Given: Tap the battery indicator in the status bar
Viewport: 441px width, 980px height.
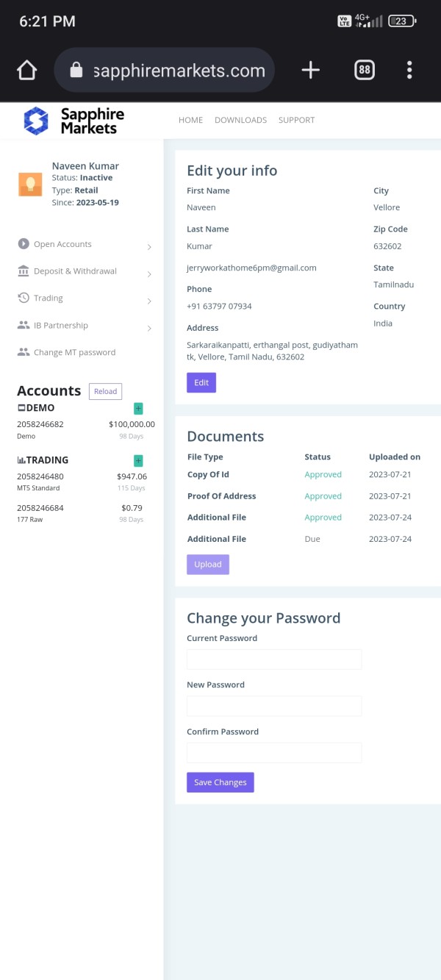Looking at the screenshot, I should [x=403, y=21].
